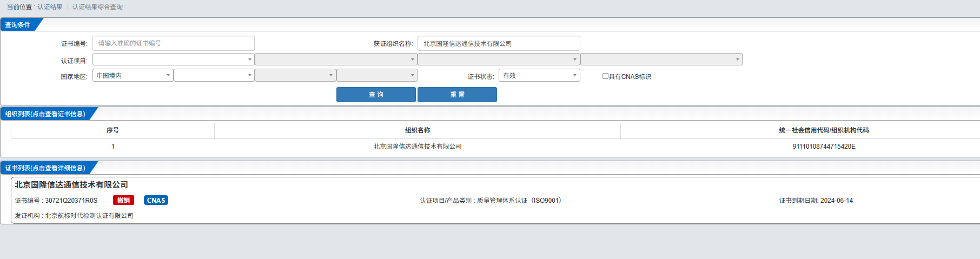Click the 组织名称 column header
This screenshot has height=259, width=980.
[418, 130]
